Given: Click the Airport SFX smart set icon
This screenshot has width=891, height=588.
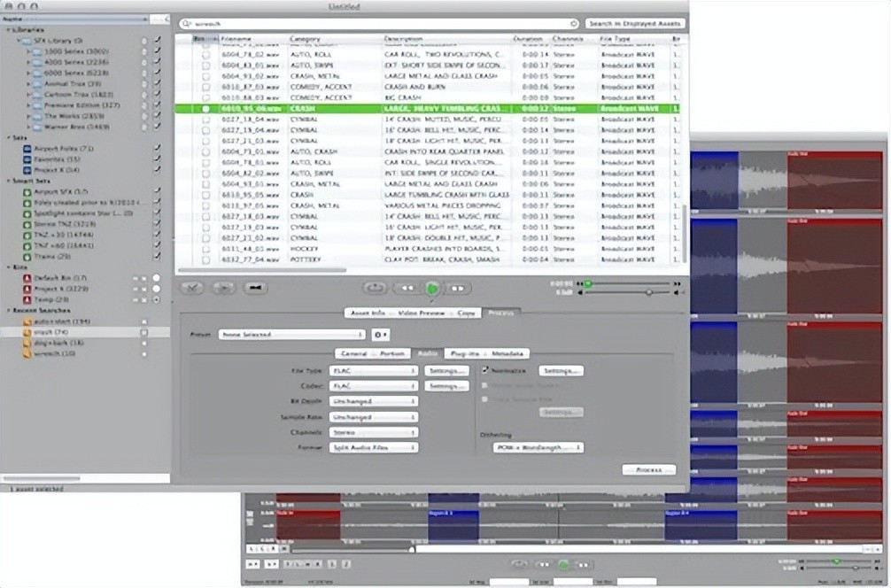Looking at the screenshot, I should [27, 192].
